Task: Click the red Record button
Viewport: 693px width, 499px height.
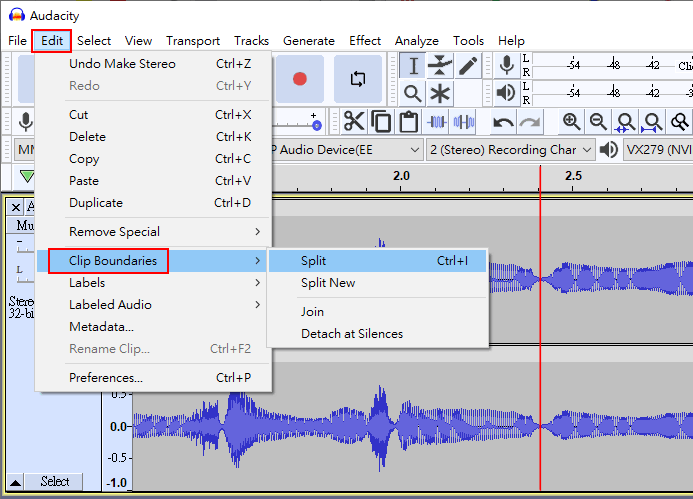Action: coord(299,78)
